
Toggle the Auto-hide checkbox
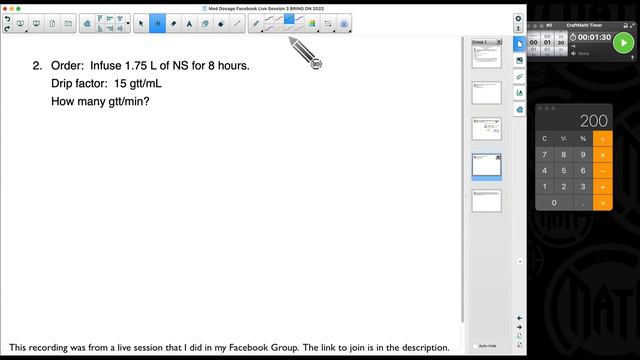point(475,346)
